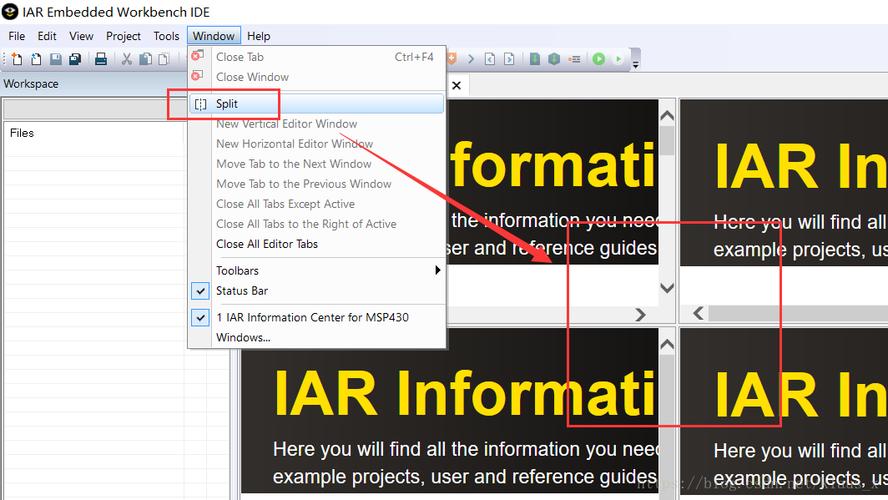
Task: Click the Save All toolbar icon
Action: pos(75,59)
